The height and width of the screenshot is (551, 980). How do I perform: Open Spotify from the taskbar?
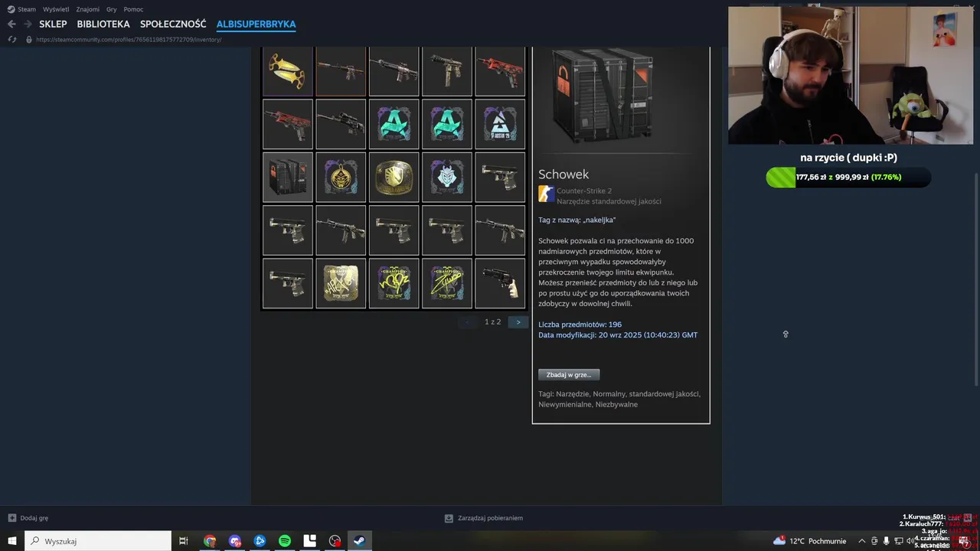[x=285, y=541]
